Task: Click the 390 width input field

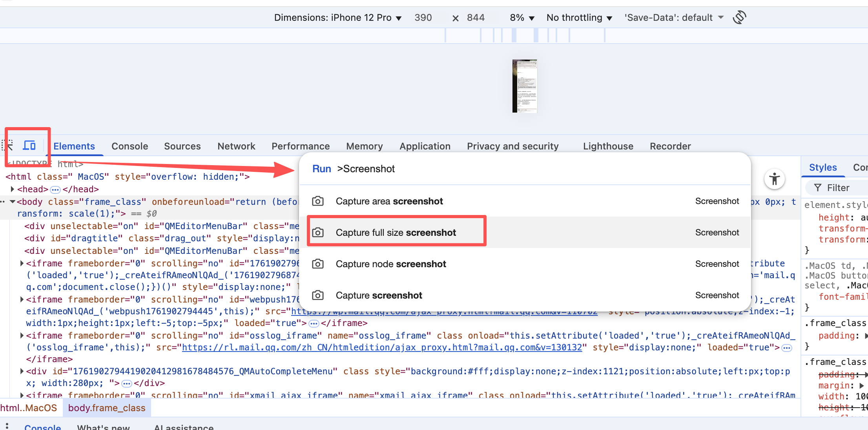Action: 423,18
